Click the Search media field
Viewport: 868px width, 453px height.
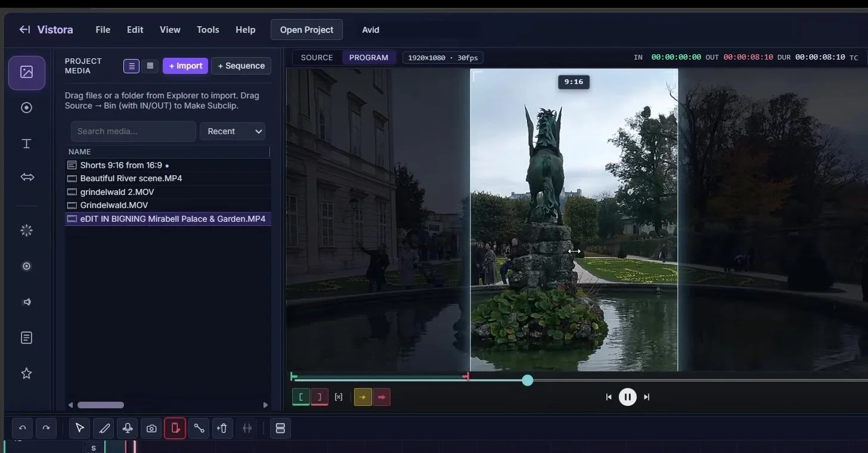[x=133, y=131]
